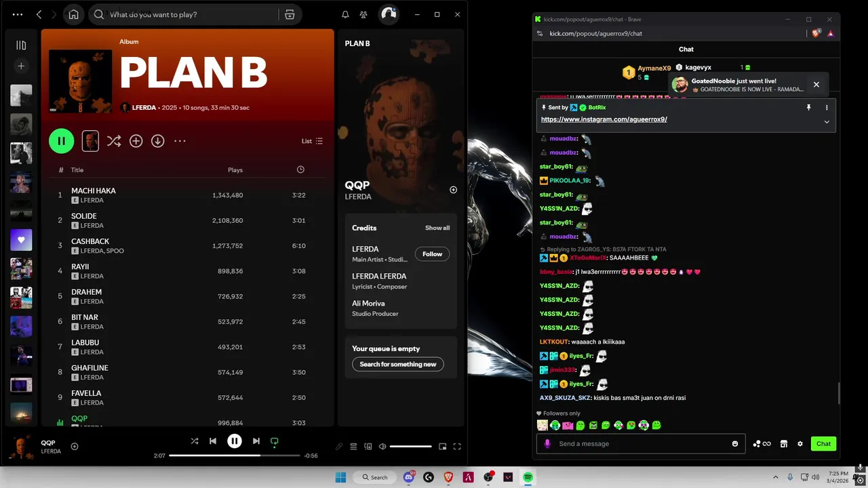This screenshot has width=868, height=488.
Task: Open the queue icon
Action: click(353, 447)
